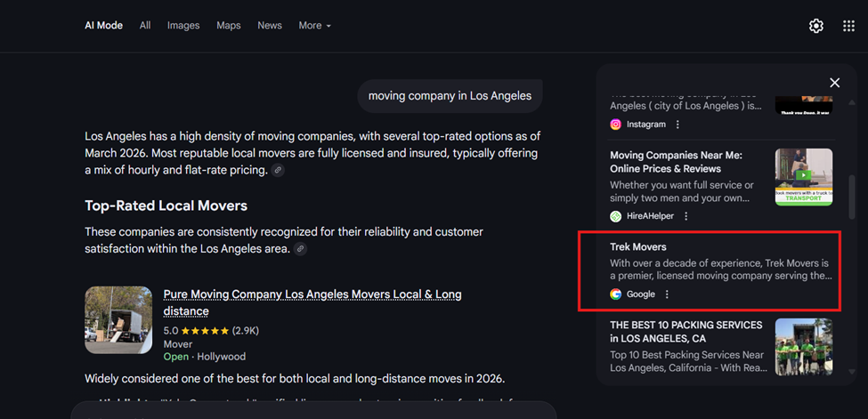Viewport: 868px width, 419px height.
Task: Click link icon after first paragraph
Action: pos(279,170)
